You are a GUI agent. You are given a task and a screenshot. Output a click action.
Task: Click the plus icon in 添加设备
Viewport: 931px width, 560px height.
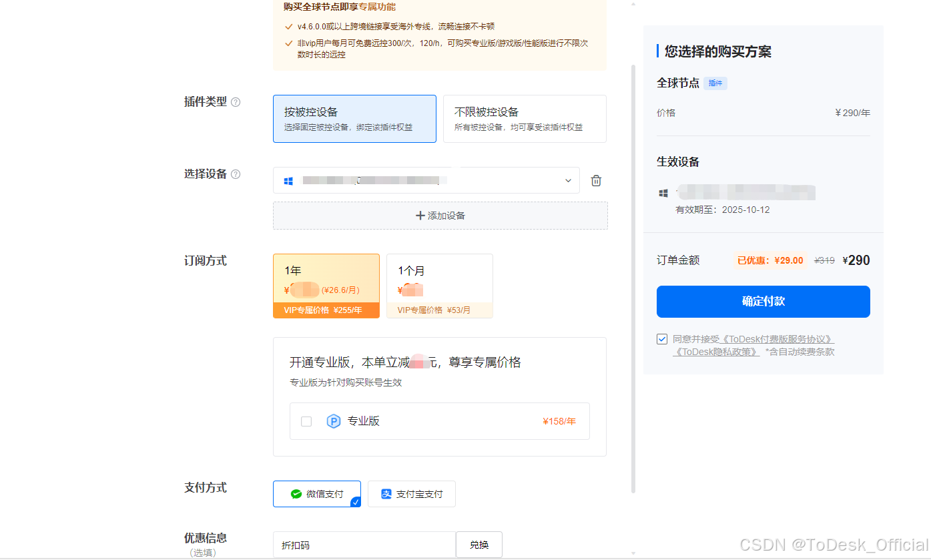coord(420,216)
